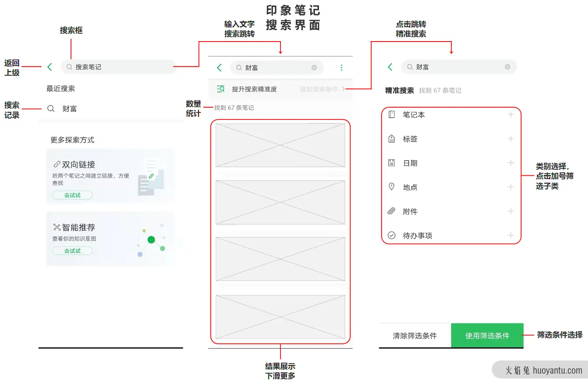The width and height of the screenshot is (588, 385).
Task: Tap 去试试 button on 智能推荐 card
Action: pyautogui.click(x=72, y=251)
